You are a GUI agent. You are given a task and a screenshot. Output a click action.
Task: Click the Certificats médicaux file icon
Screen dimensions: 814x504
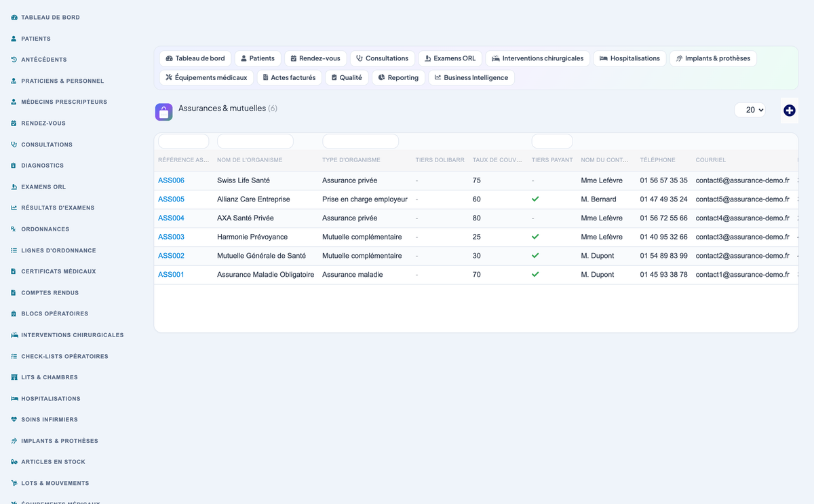[14, 271]
